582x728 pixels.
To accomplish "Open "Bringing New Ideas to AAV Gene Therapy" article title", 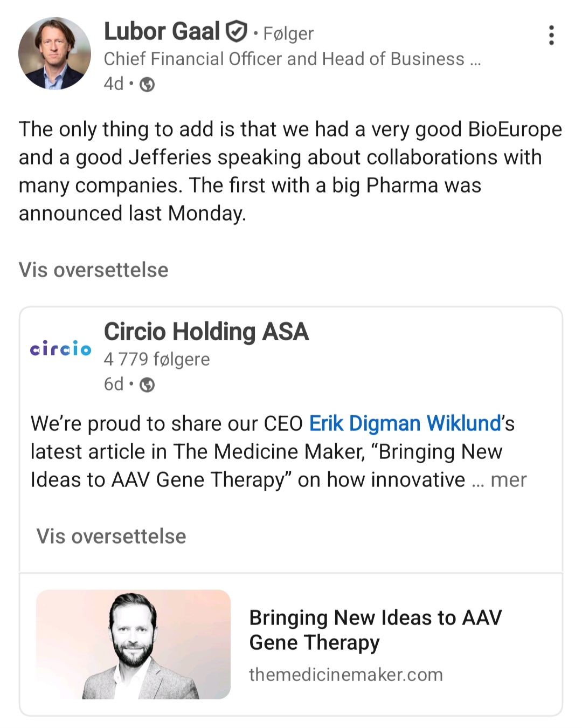I will 375,630.
